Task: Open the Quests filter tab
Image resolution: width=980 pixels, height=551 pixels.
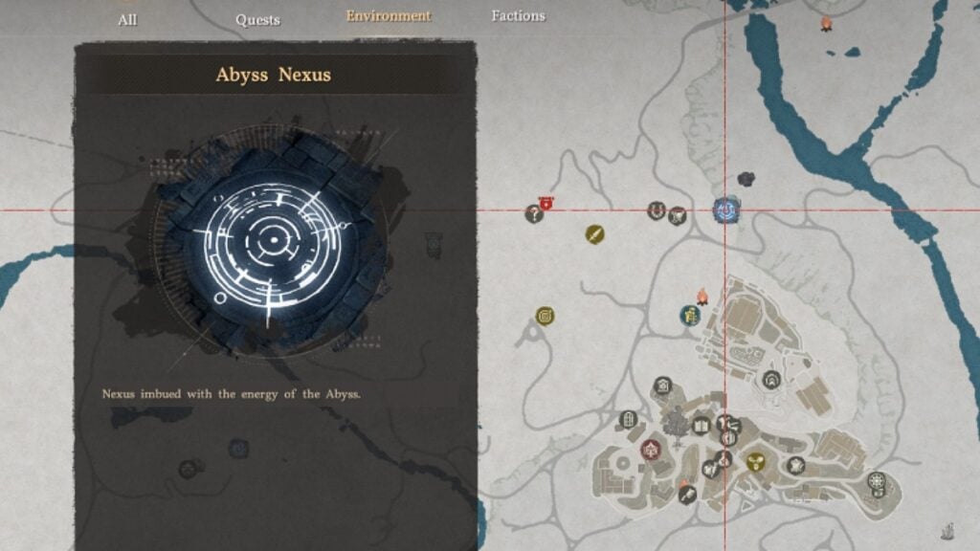Action: 257,20
